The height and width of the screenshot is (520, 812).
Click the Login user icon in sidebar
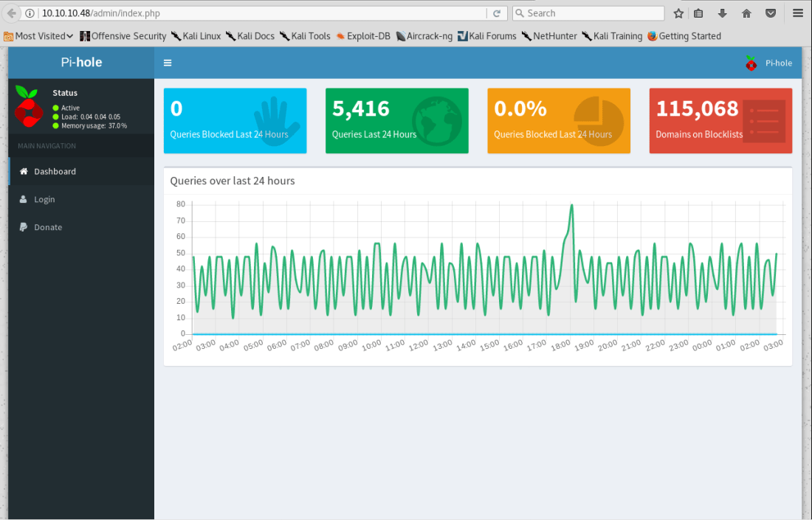(x=24, y=199)
